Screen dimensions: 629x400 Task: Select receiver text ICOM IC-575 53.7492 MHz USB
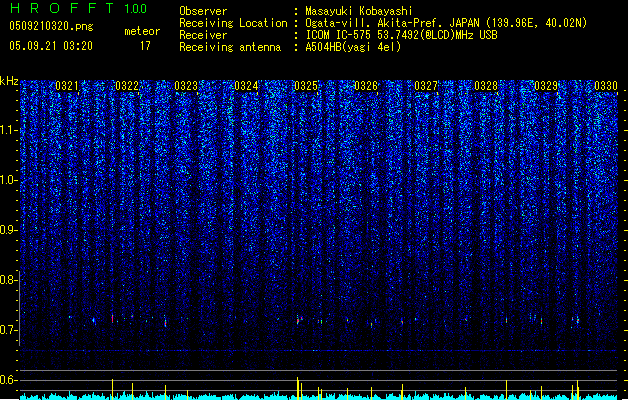pyautogui.click(x=401, y=35)
